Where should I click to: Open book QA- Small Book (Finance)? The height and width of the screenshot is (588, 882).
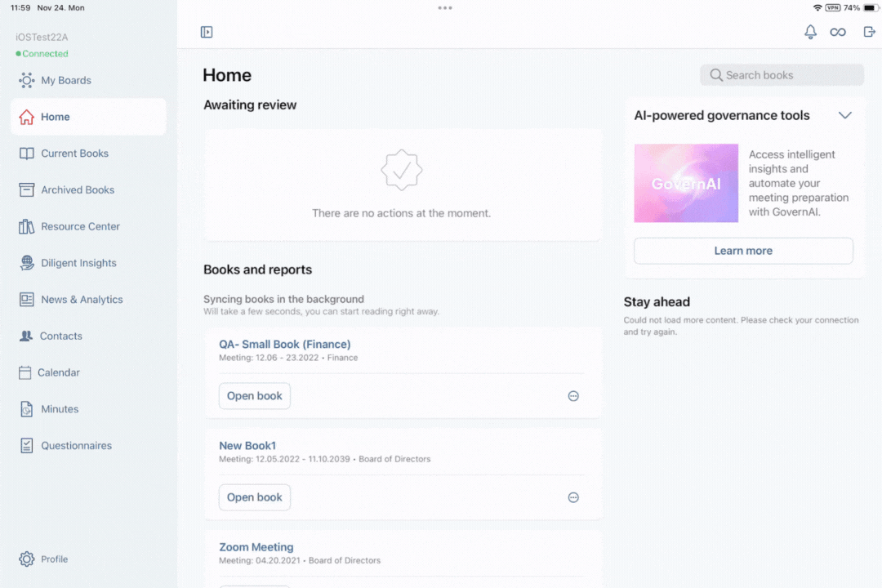pyautogui.click(x=254, y=396)
